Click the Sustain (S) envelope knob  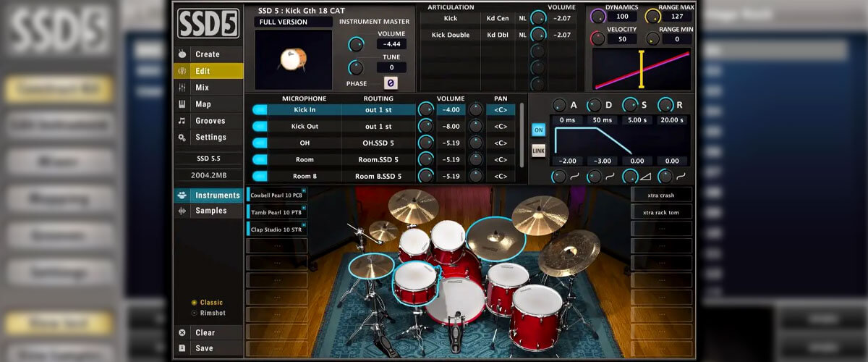(x=630, y=105)
